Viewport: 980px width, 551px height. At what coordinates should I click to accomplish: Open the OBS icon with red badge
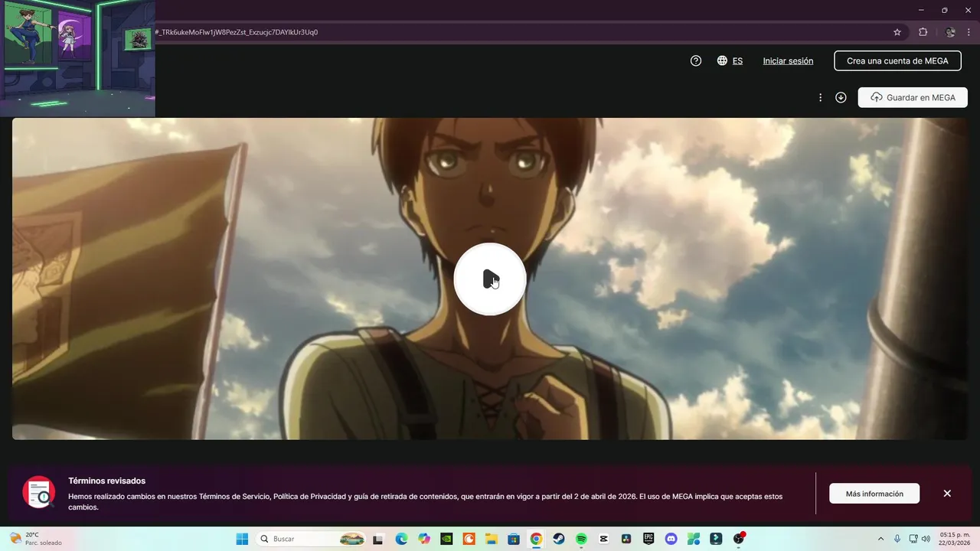click(x=739, y=538)
